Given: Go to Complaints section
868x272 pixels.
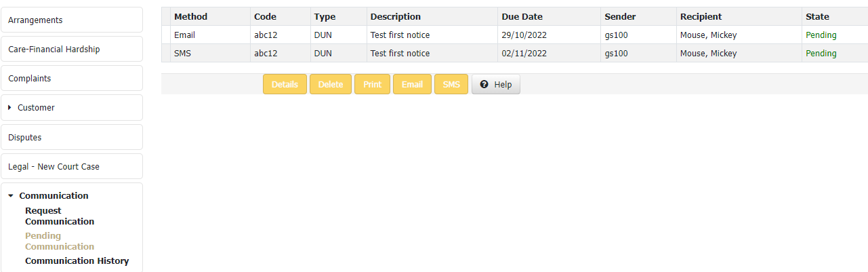Looking at the screenshot, I should tap(72, 78).
